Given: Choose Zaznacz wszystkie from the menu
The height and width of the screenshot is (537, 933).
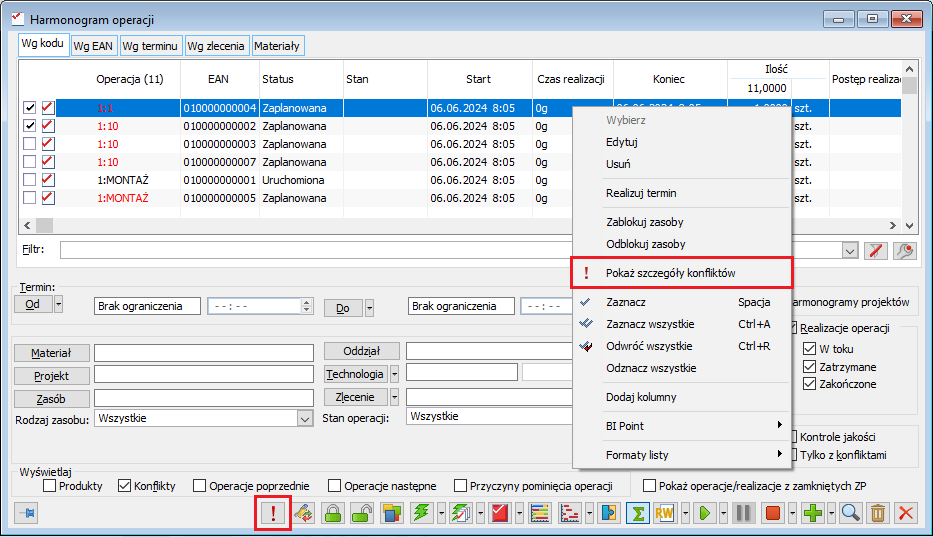Looking at the screenshot, I should pos(681,324).
